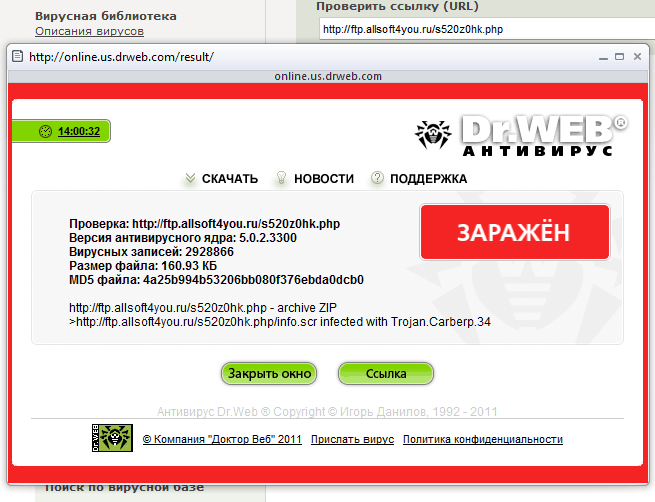Viewport: 655px width, 502px height.
Task: Select the Проверка URL text line
Action: tap(205, 224)
